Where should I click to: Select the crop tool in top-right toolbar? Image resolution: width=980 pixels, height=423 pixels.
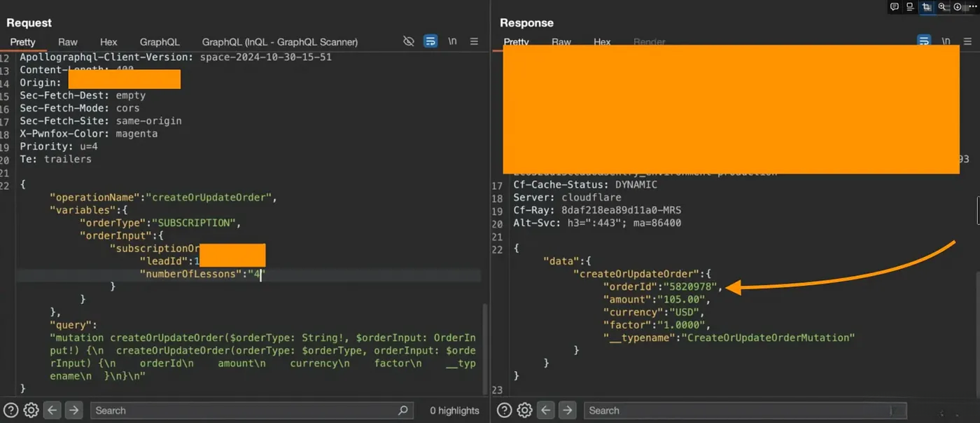tap(926, 7)
